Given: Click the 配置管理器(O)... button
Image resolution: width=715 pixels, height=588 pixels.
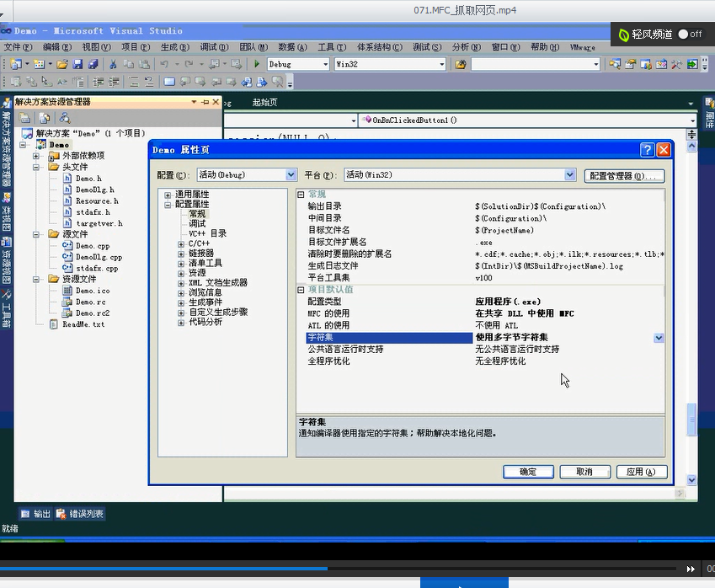Looking at the screenshot, I should click(x=624, y=175).
